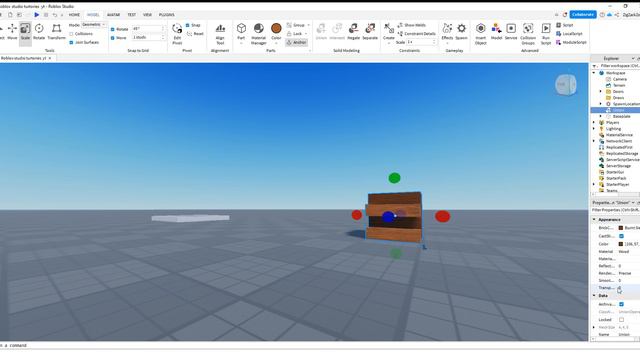Click Show Welds
The image size is (640, 360).
(412, 25)
